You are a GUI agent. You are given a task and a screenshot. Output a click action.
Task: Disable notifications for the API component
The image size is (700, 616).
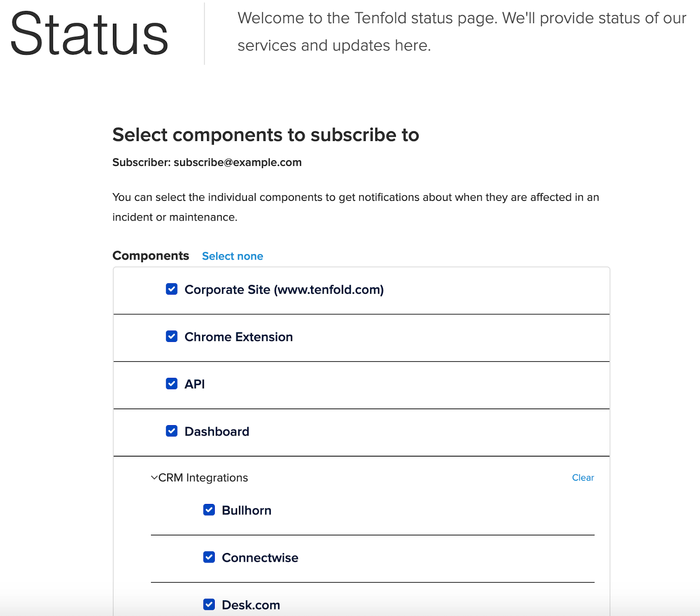[171, 384]
